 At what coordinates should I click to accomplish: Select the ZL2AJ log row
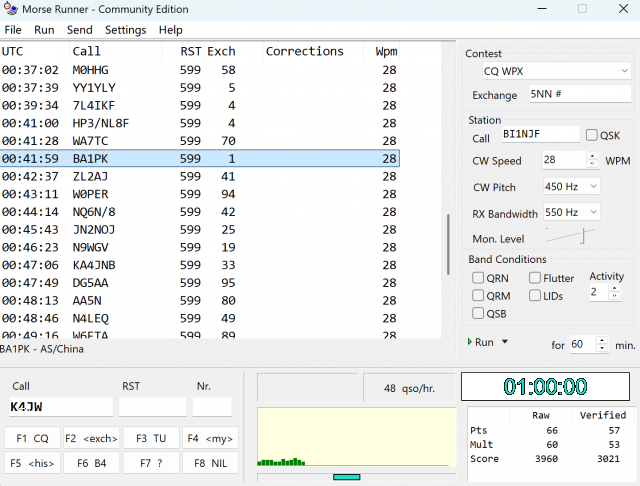(200, 176)
